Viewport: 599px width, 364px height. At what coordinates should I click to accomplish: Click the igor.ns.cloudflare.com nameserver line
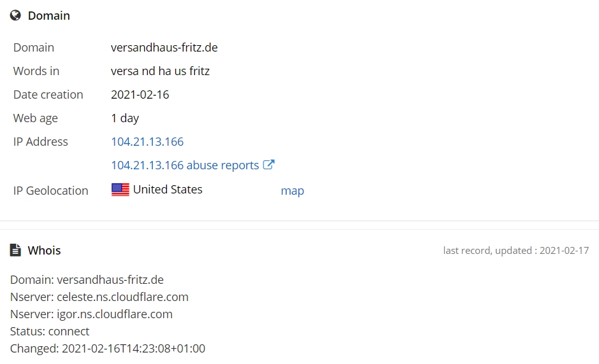pos(91,314)
